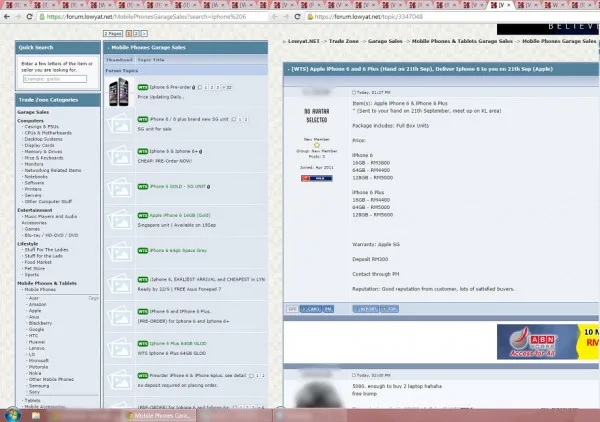Open the 'Apple iPhone 6 16GB (Gold)' topic
Image resolution: width=600 pixels, height=422 pixels.
coord(180,215)
